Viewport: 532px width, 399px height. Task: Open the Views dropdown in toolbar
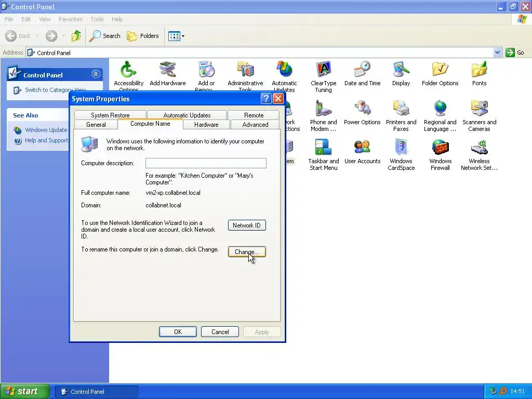[x=177, y=36]
